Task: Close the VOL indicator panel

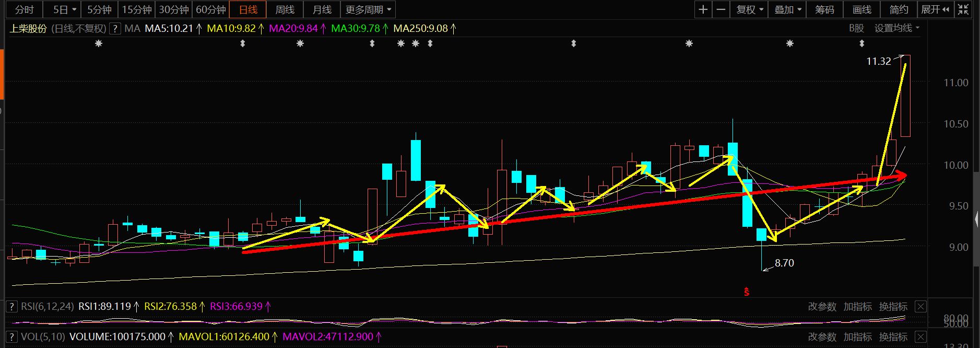Action: [x=920, y=337]
